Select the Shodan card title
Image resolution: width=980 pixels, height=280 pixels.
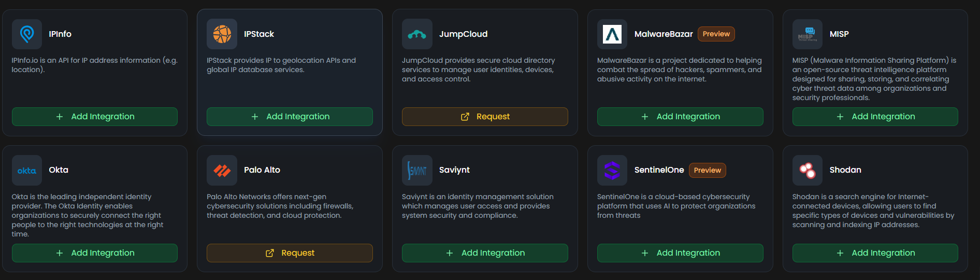coord(845,170)
